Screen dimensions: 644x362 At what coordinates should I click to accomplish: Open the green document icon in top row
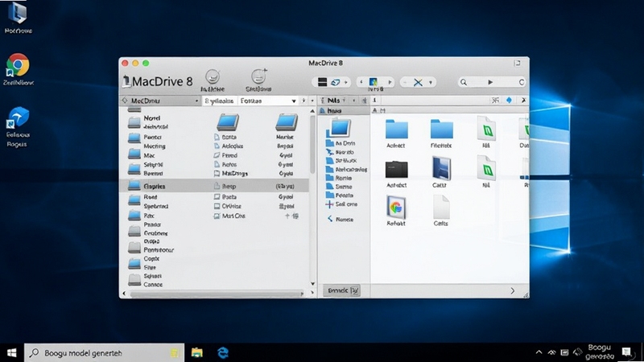[486, 129]
